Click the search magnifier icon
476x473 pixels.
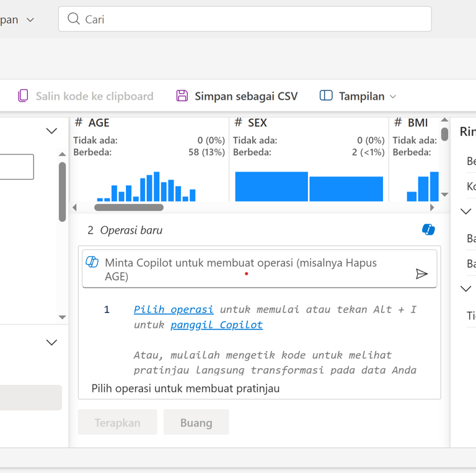point(74,19)
